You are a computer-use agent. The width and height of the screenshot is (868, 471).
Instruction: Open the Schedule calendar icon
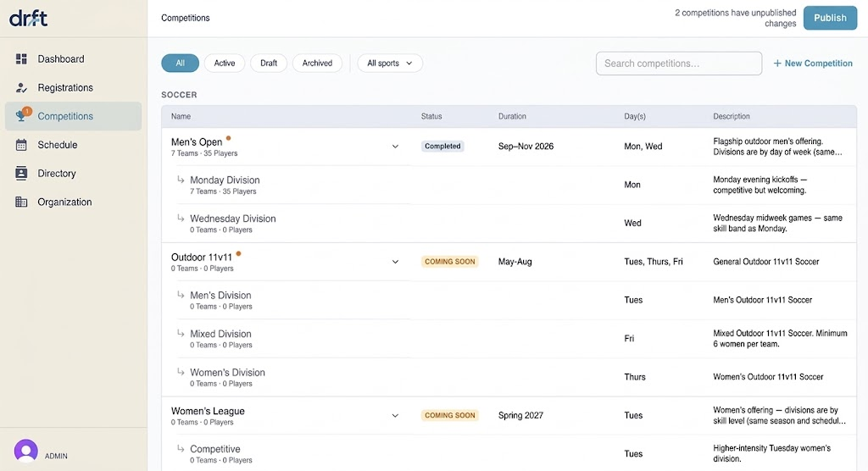(21, 145)
